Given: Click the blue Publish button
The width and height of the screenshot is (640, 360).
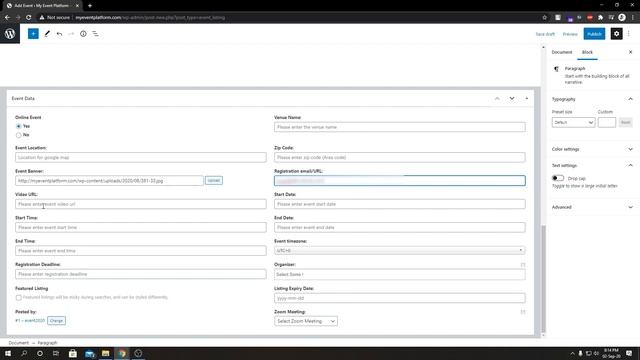Looking at the screenshot, I should [594, 34].
